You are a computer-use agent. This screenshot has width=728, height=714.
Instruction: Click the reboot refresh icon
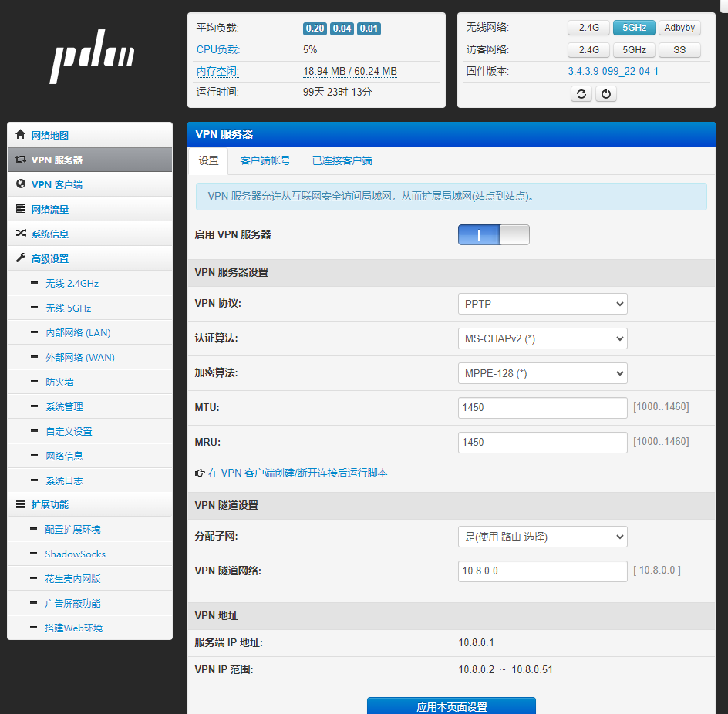pos(581,93)
